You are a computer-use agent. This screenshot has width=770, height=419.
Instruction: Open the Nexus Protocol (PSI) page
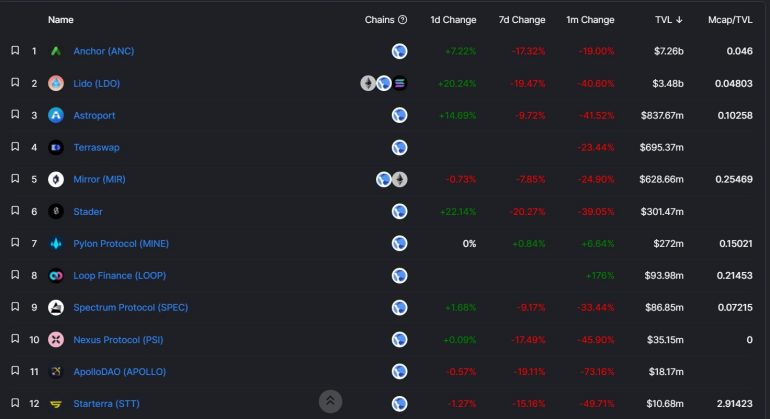pyautogui.click(x=120, y=339)
